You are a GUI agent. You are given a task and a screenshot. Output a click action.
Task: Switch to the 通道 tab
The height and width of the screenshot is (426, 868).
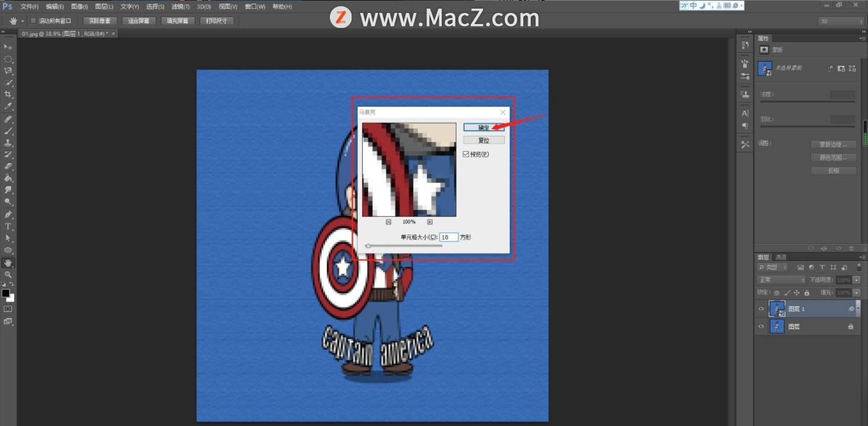[781, 257]
